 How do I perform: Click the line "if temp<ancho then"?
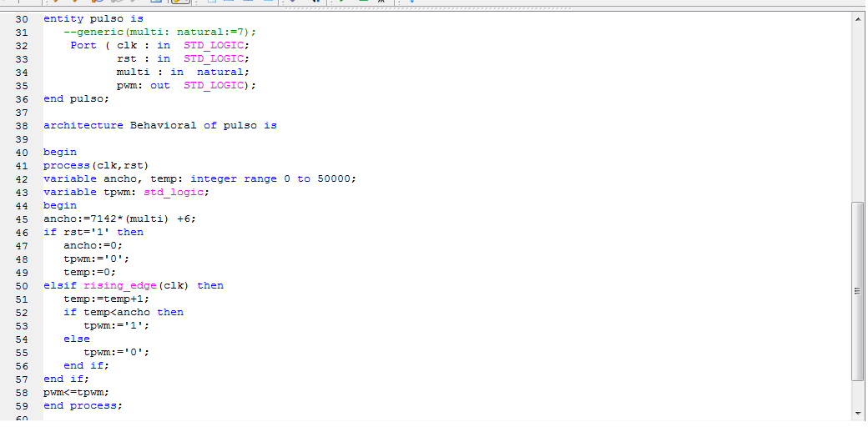point(124,312)
